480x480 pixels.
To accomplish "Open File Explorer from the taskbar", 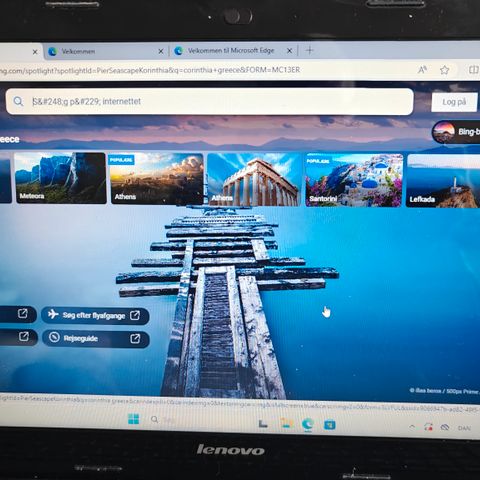I will [287, 423].
